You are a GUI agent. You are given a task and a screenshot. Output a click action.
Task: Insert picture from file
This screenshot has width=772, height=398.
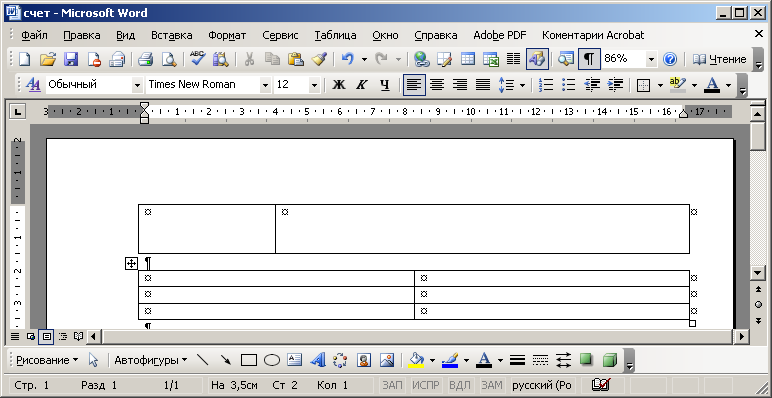[x=387, y=361]
